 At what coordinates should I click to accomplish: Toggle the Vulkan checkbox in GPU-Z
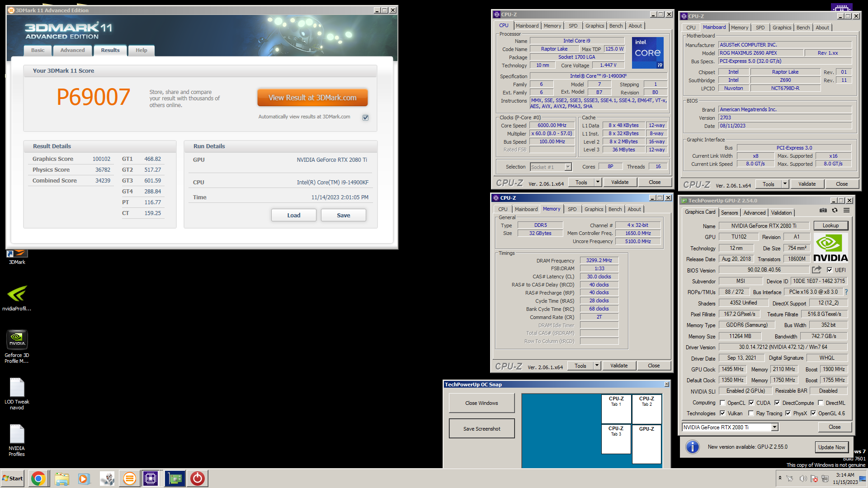coord(722,413)
